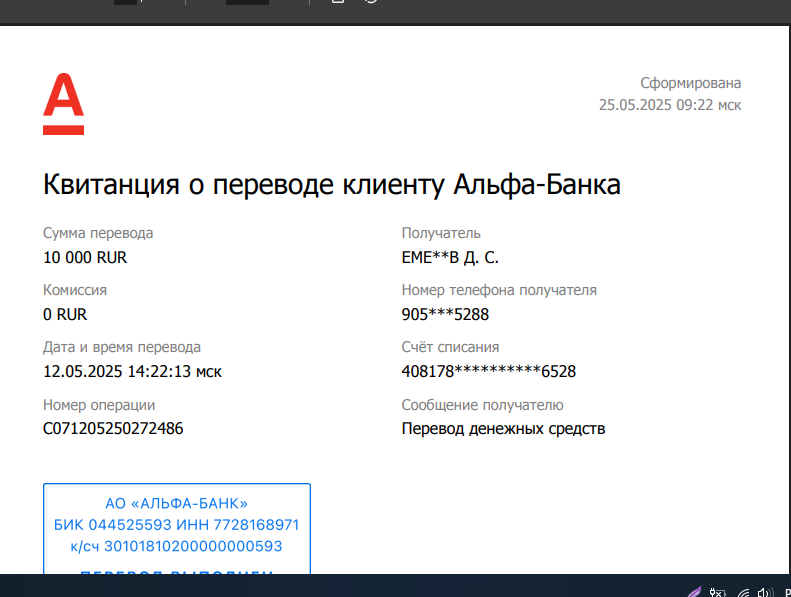Select the stamp line 'к/сч 30101810200000000593'
This screenshot has width=791, height=597.
[x=176, y=547]
